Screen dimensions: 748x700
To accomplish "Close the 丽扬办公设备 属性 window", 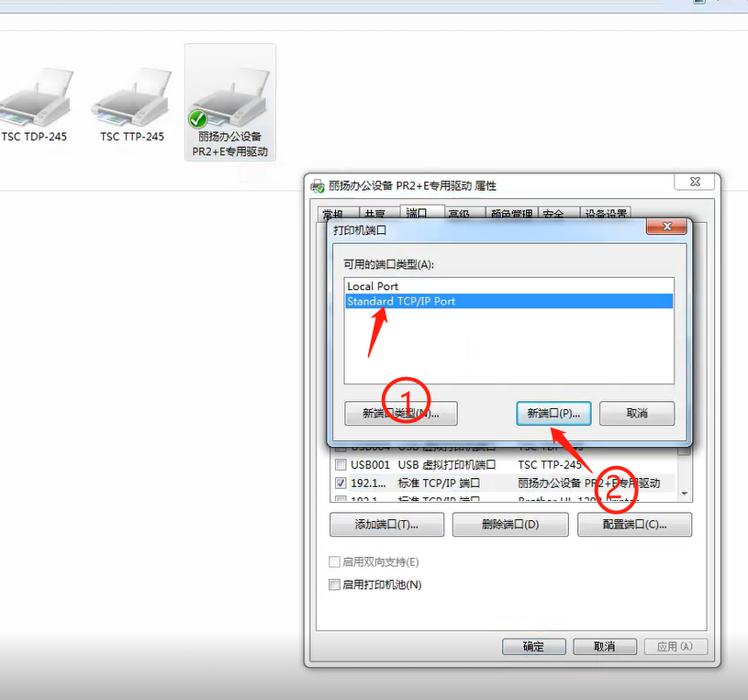I will [x=695, y=182].
